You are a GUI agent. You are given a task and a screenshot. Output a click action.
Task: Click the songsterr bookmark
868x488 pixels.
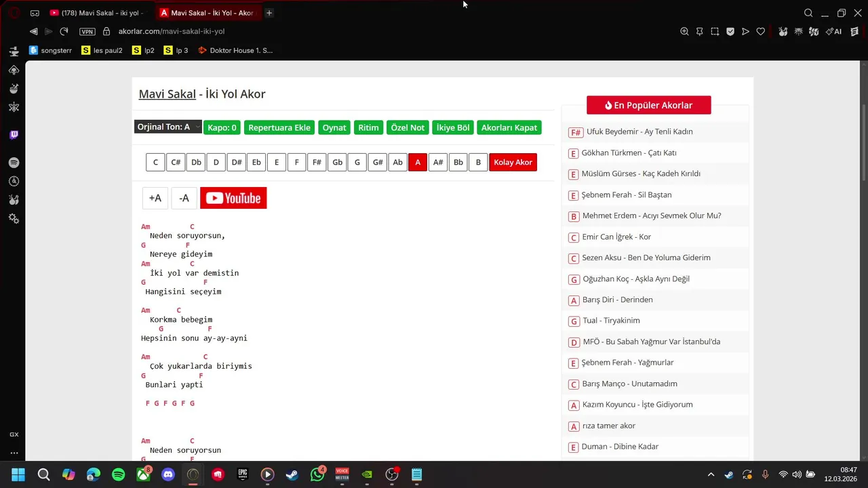(x=50, y=50)
